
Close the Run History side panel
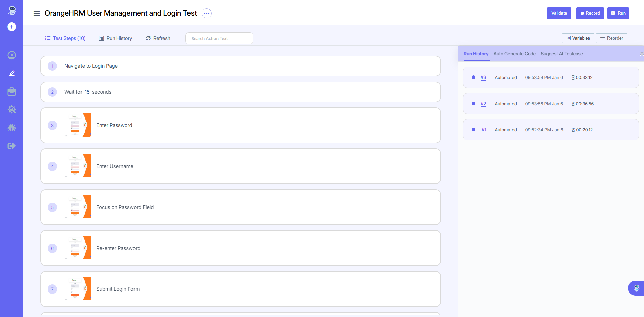coord(641,54)
